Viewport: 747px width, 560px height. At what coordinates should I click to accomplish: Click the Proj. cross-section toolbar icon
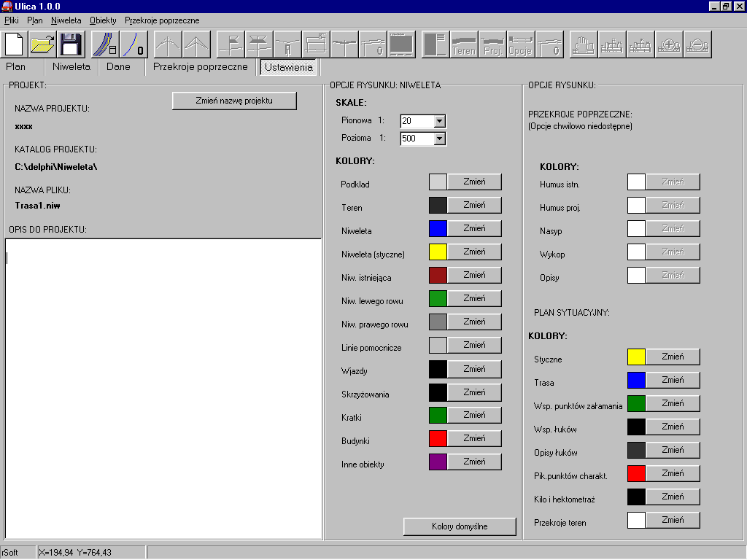[x=492, y=44]
